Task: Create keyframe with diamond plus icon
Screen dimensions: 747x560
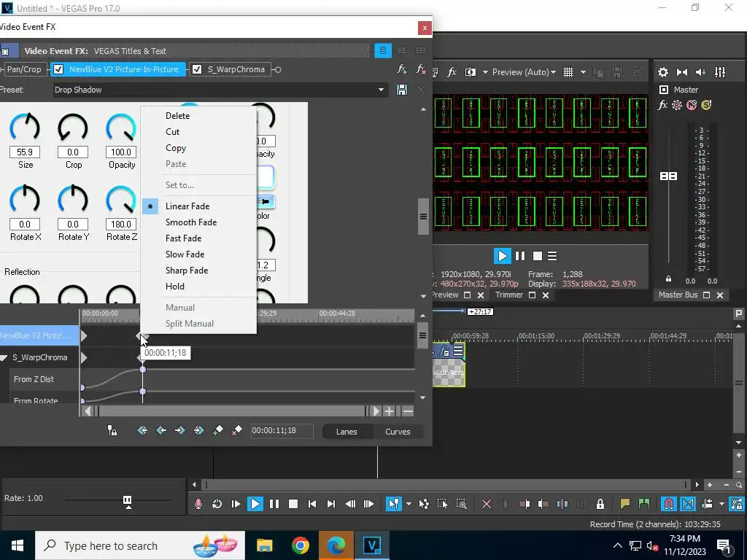Action: [217, 431]
